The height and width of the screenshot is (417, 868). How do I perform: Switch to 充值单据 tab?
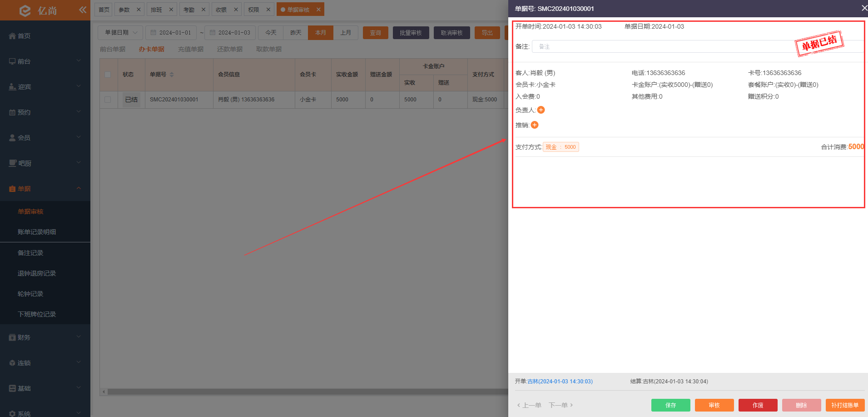pyautogui.click(x=191, y=49)
